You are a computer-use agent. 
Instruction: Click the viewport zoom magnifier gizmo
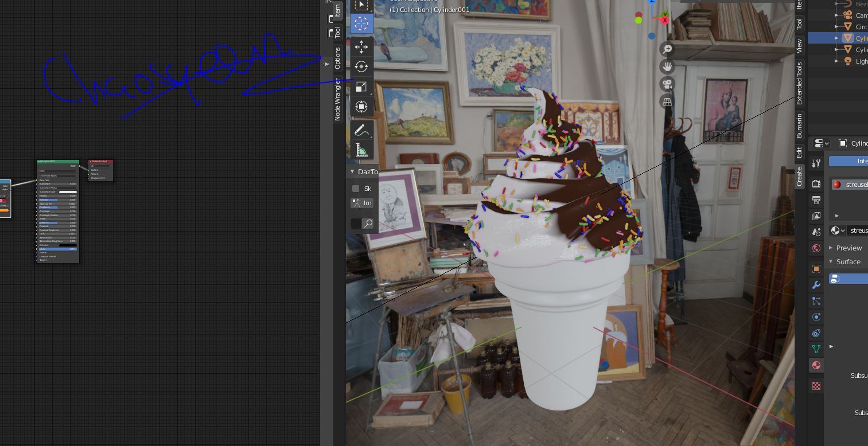pyautogui.click(x=667, y=49)
